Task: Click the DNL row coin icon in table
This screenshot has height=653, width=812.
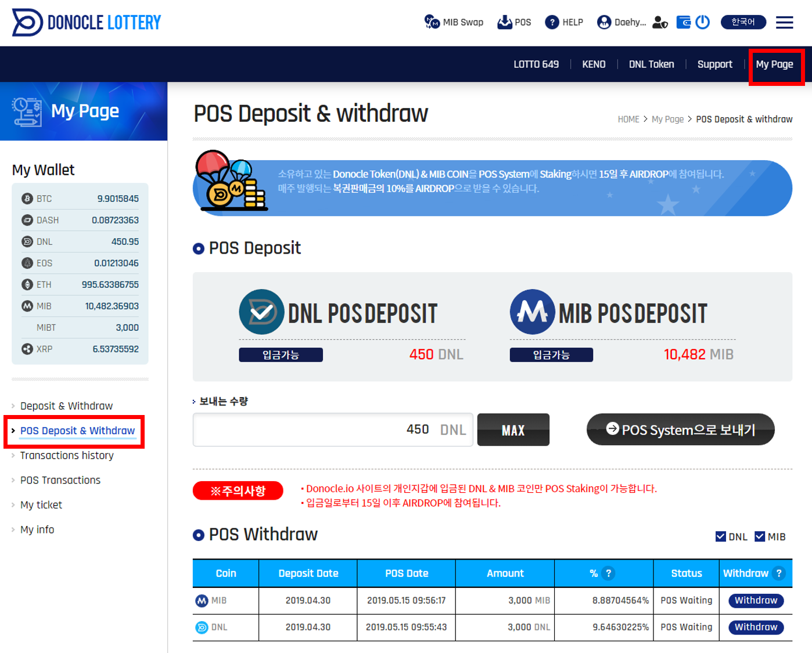Action: point(202,627)
